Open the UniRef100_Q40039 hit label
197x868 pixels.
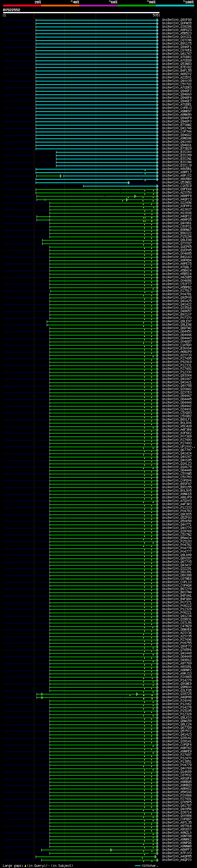176,81
